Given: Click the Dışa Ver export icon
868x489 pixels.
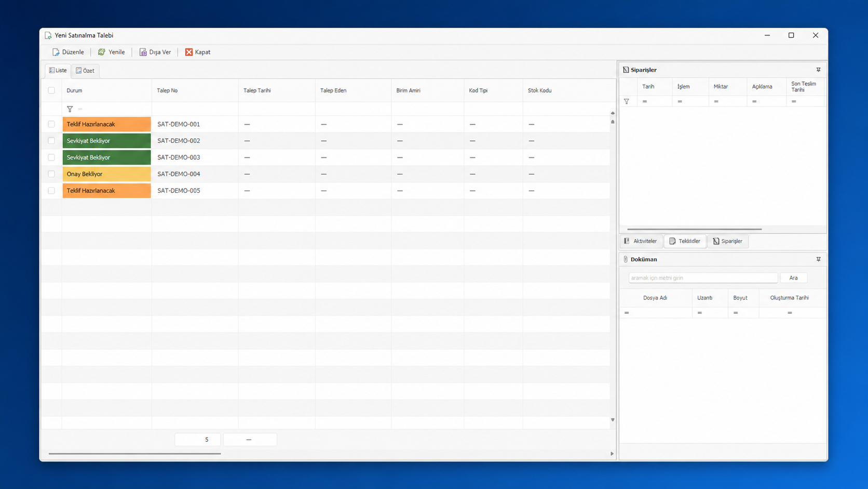Looking at the screenshot, I should point(143,52).
